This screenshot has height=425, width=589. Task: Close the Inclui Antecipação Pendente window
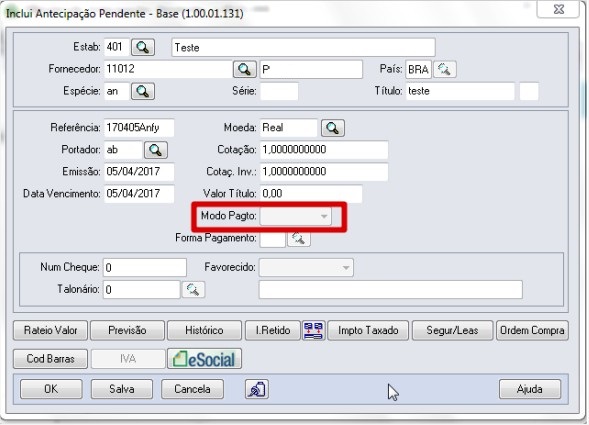[x=559, y=9]
